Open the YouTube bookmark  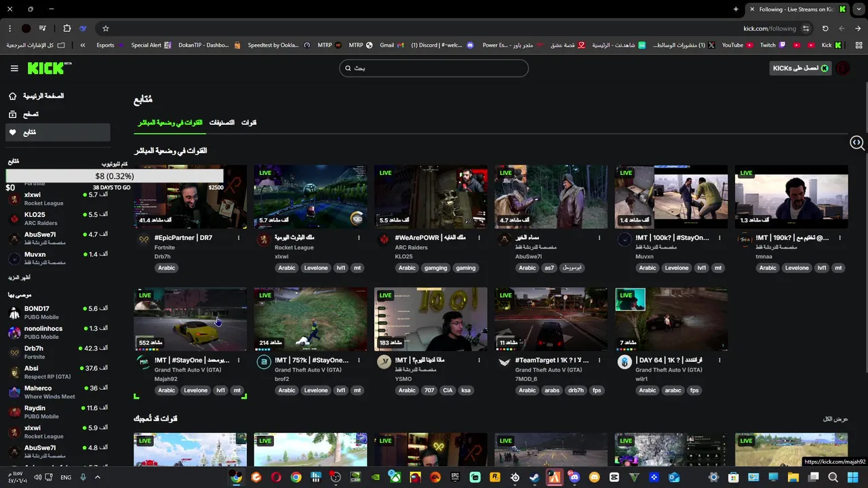(737, 45)
